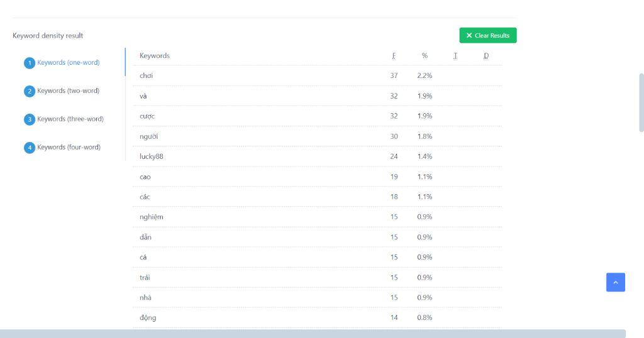Click the X icon in Clear Results
644x338 pixels.
469,36
